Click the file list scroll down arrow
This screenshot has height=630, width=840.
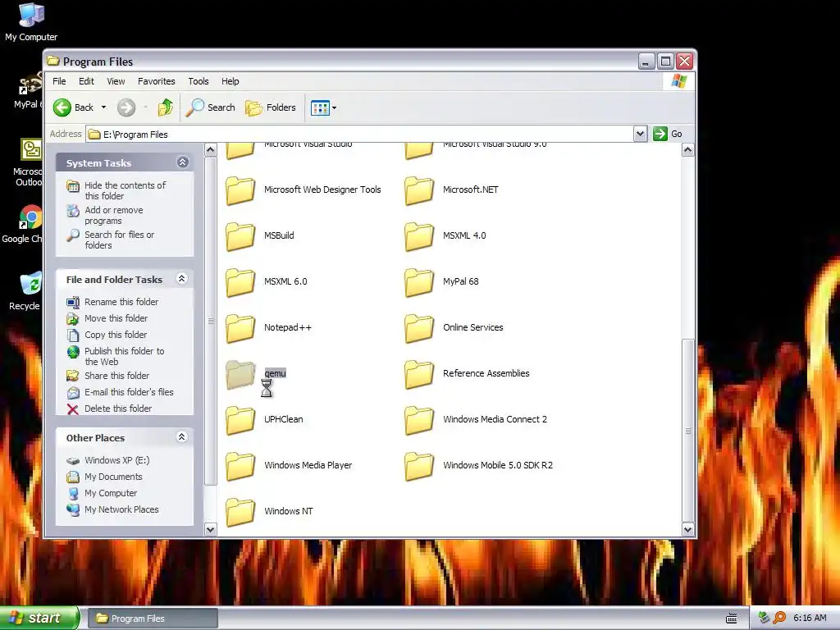pos(688,530)
